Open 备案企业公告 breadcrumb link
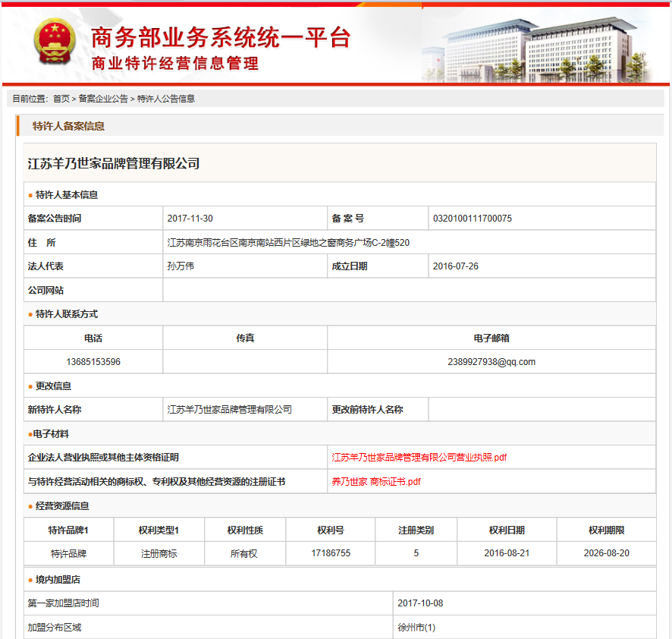Image resolution: width=672 pixels, height=639 pixels. pos(103,99)
